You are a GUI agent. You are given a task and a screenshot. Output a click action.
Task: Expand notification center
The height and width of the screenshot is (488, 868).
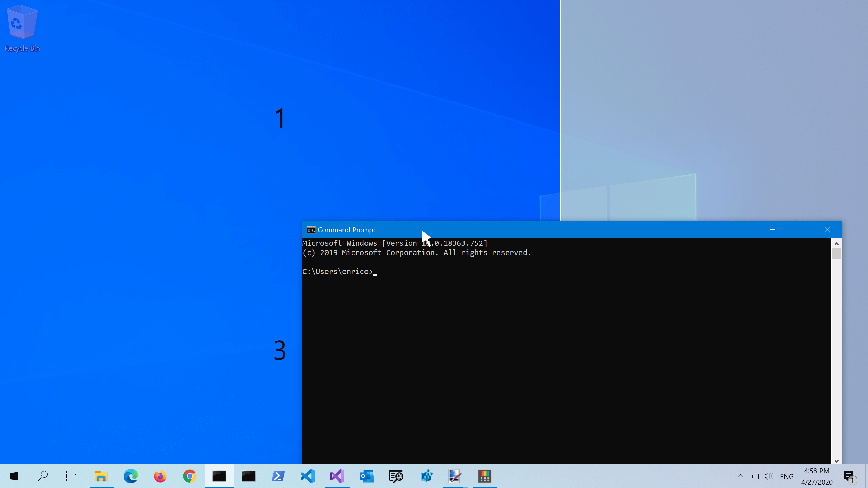851,477
